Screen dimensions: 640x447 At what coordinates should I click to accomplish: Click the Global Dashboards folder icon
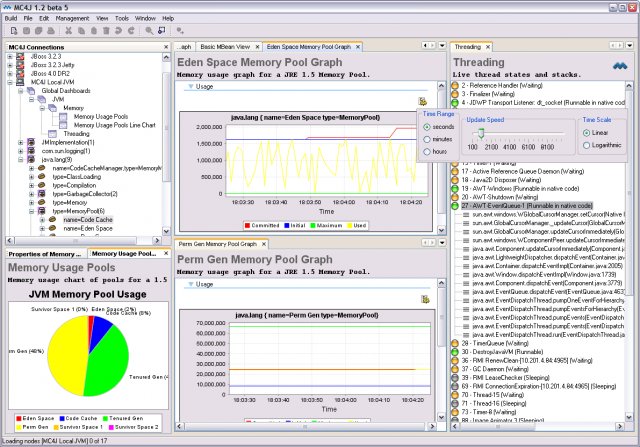31,91
